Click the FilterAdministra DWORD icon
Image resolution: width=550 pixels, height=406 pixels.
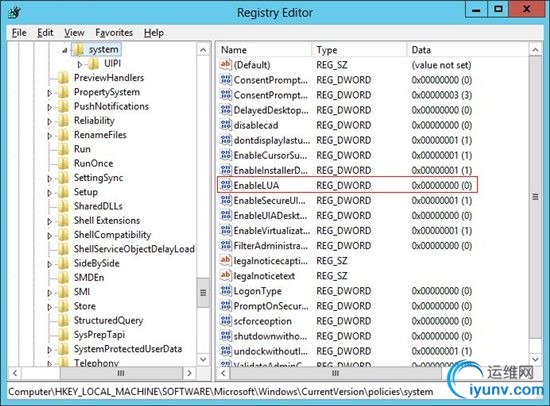[225, 246]
